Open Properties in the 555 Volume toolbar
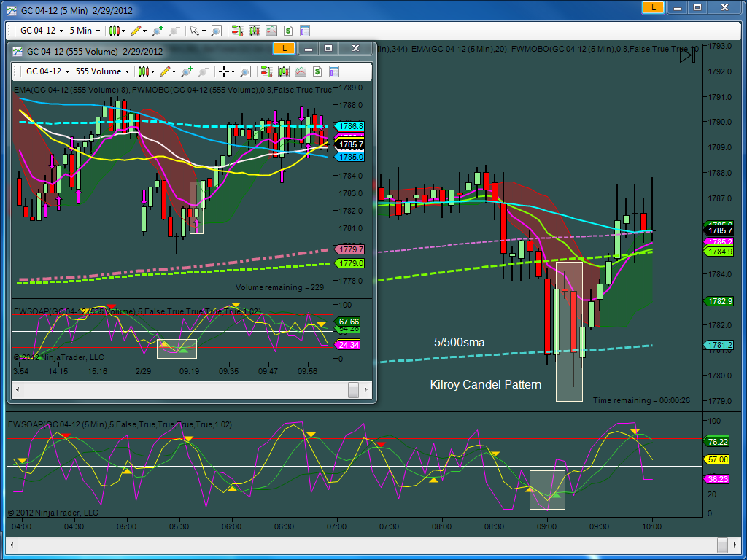 (x=334, y=72)
